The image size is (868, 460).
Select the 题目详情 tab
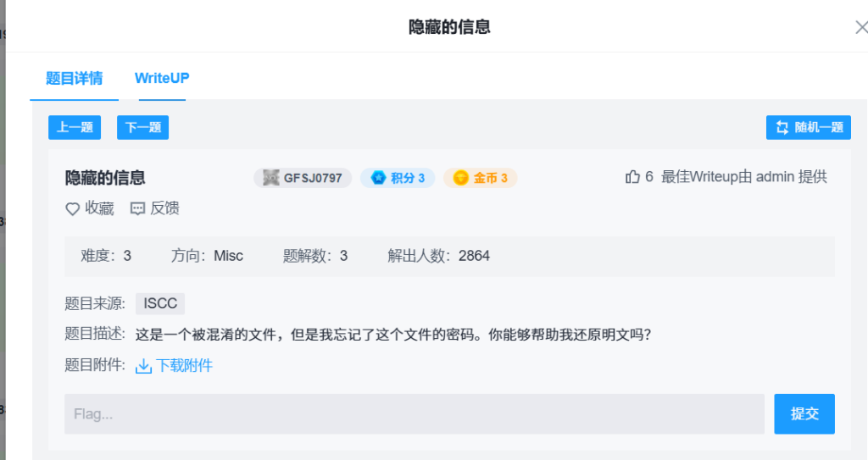75,78
